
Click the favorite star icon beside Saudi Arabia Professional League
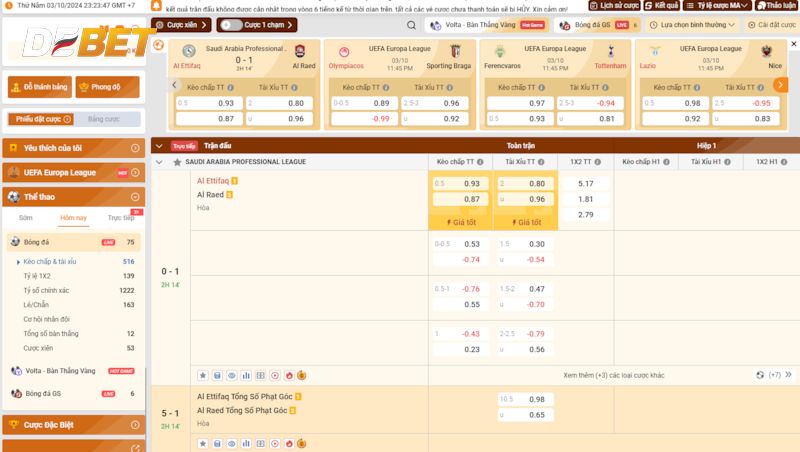[177, 161]
